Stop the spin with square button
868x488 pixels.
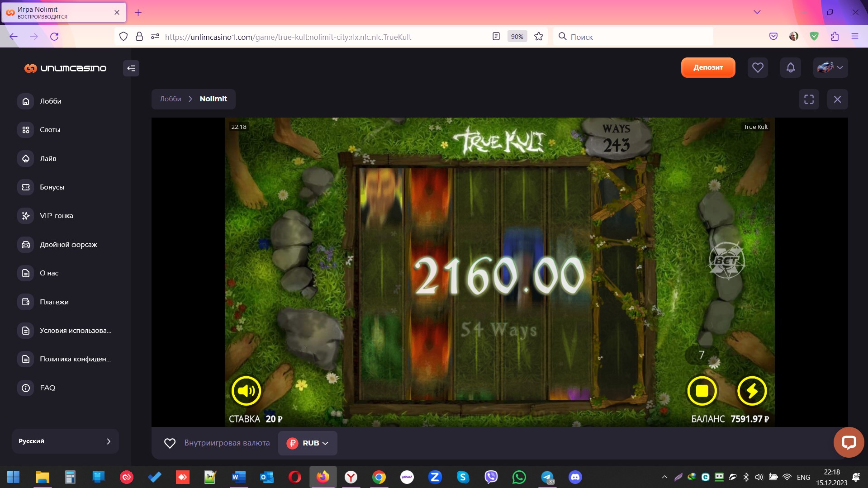(702, 391)
